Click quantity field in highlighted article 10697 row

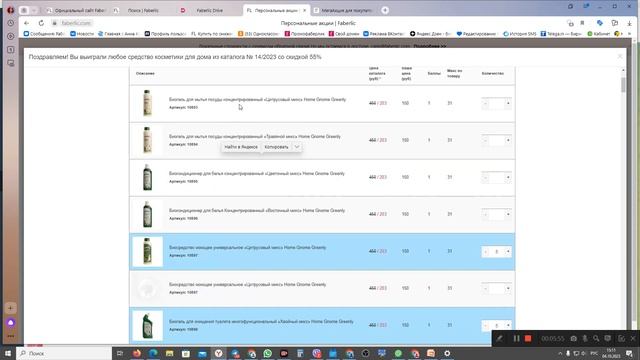(x=497, y=251)
